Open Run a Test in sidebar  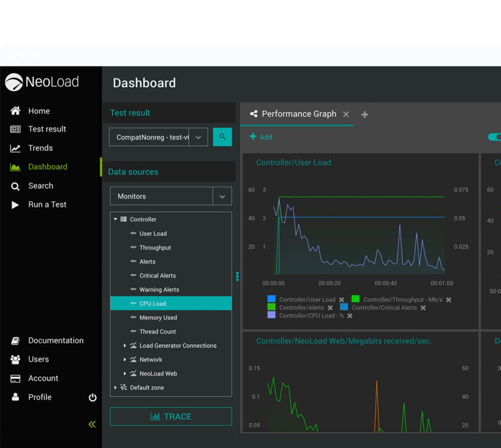pos(47,204)
